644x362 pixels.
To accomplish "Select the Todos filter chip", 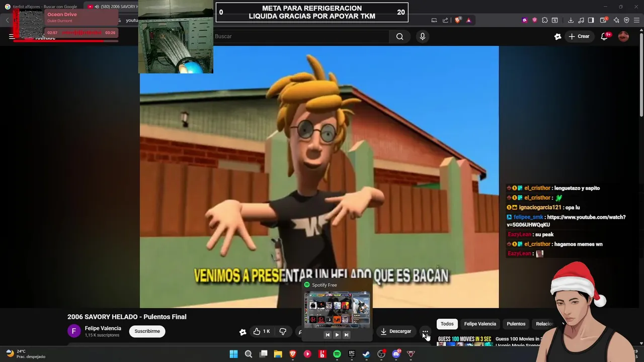I will (447, 324).
